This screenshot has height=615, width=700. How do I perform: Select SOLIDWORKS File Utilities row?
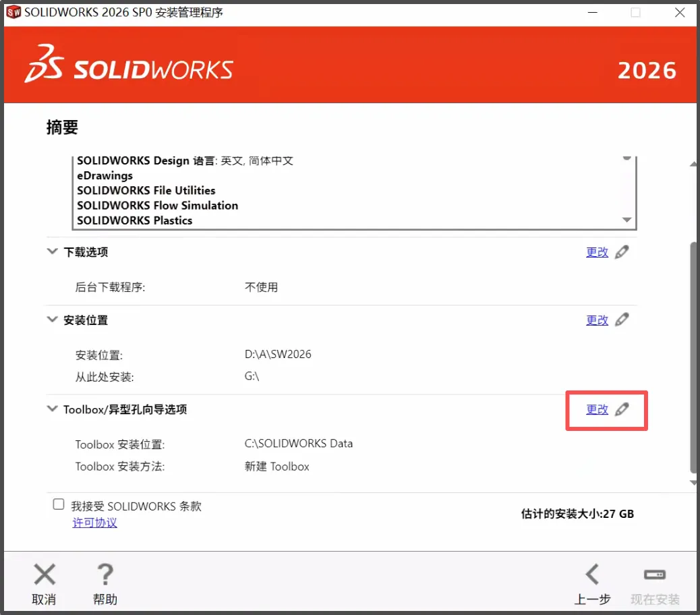pos(146,191)
